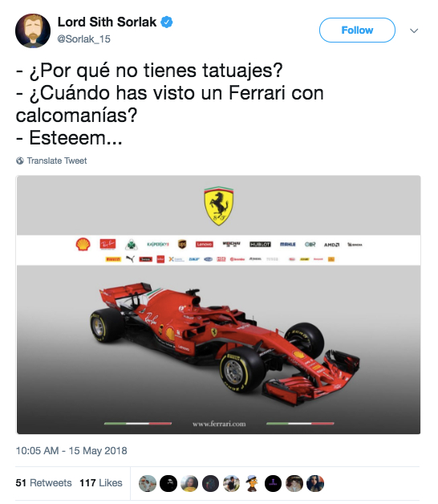Open the third liker avatar
Viewport: 438px width, 504px height.
pyautogui.click(x=189, y=483)
